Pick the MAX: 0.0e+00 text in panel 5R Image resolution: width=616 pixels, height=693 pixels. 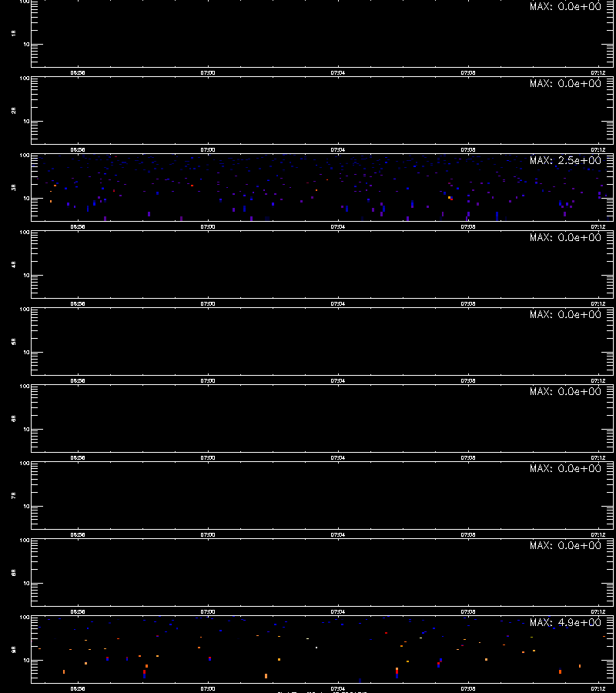click(565, 314)
